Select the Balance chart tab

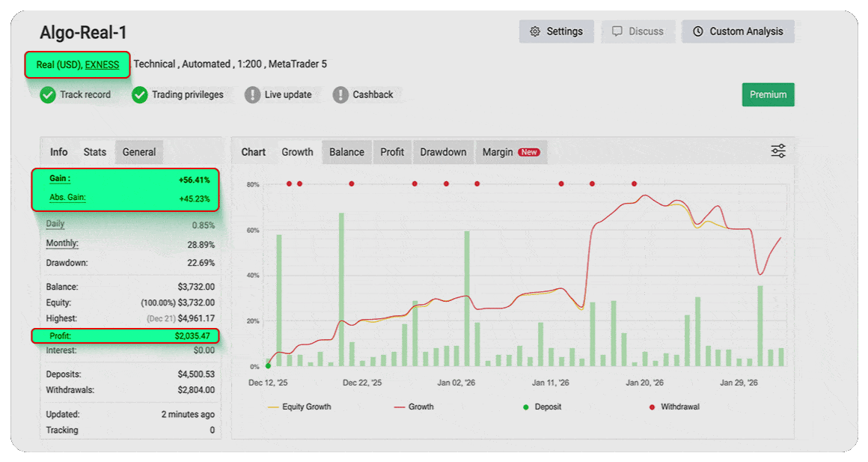click(346, 152)
